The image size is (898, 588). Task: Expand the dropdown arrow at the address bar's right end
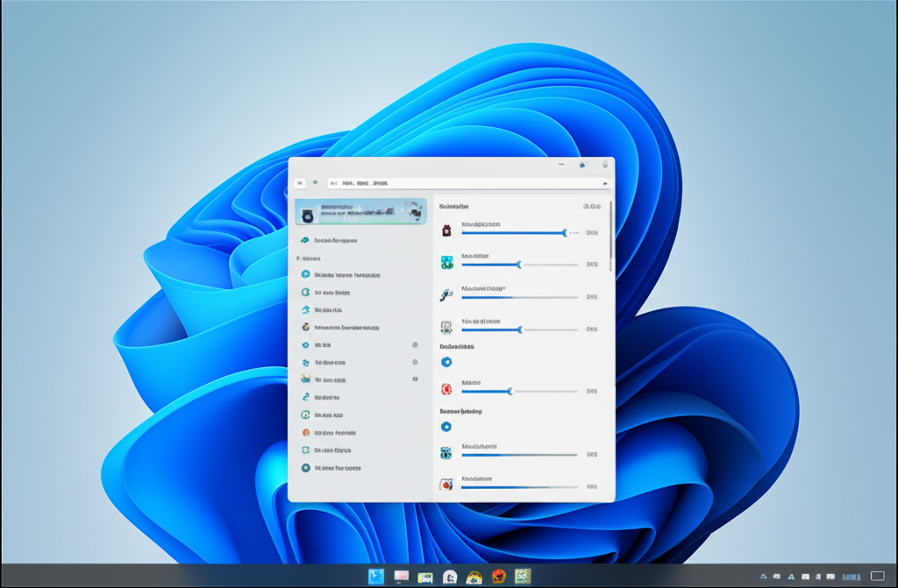coord(606,183)
